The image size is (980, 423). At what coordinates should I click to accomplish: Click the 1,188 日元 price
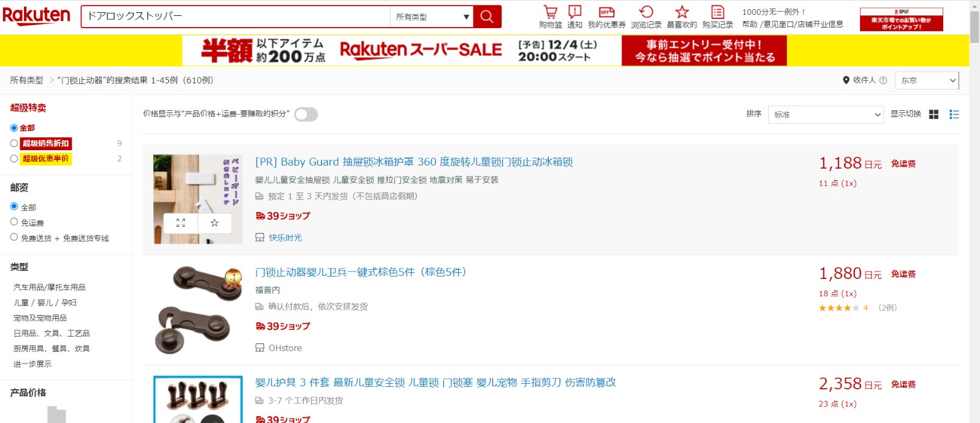[850, 163]
